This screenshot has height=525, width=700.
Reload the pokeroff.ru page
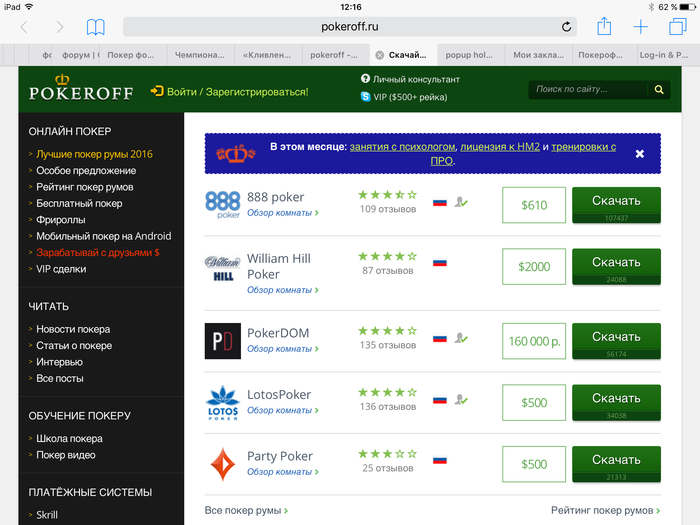click(x=566, y=27)
